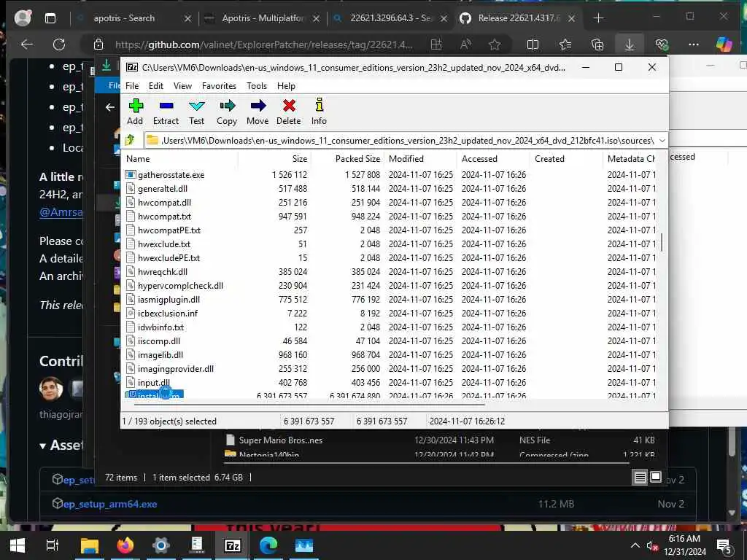
Task: Click the Copy toolbar icon
Action: (x=227, y=112)
